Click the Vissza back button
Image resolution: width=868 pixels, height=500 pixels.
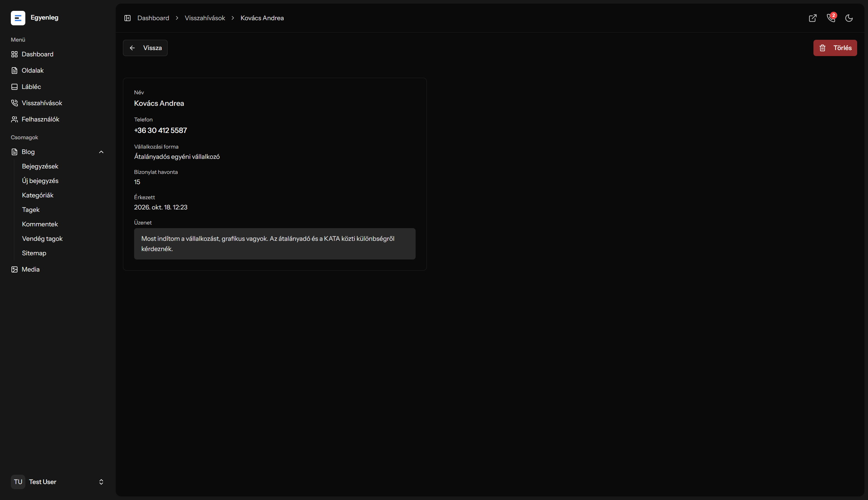tap(145, 48)
